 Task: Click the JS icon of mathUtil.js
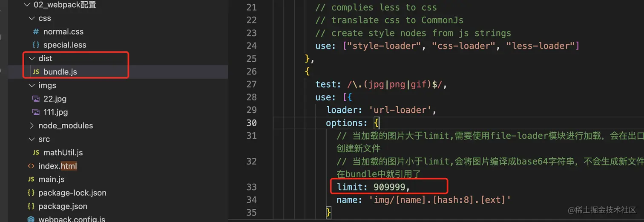click(36, 153)
